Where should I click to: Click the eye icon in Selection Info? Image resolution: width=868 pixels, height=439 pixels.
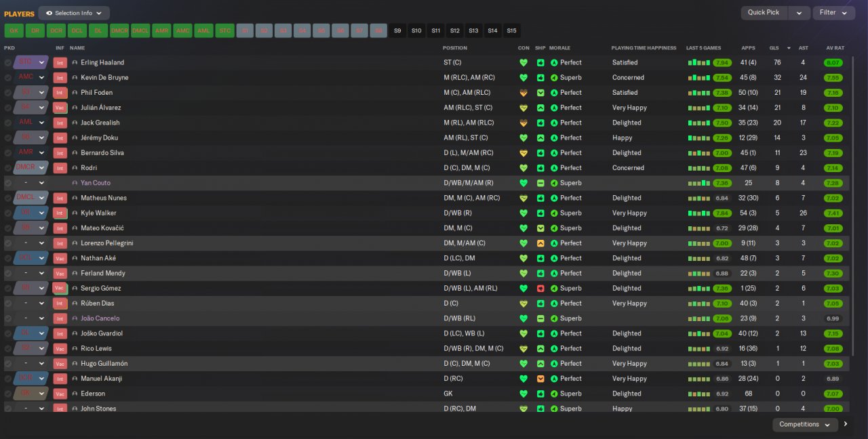pos(49,13)
